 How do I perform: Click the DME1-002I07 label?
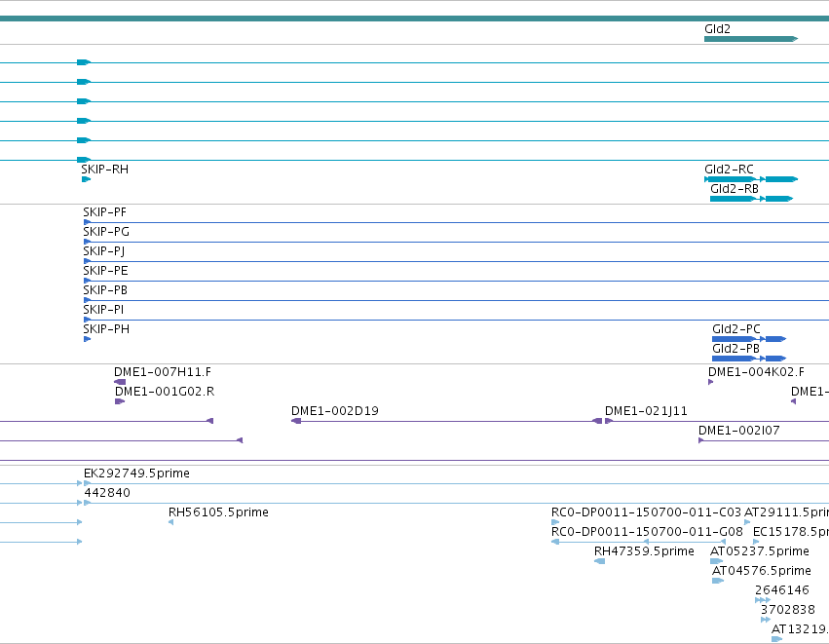coord(739,431)
